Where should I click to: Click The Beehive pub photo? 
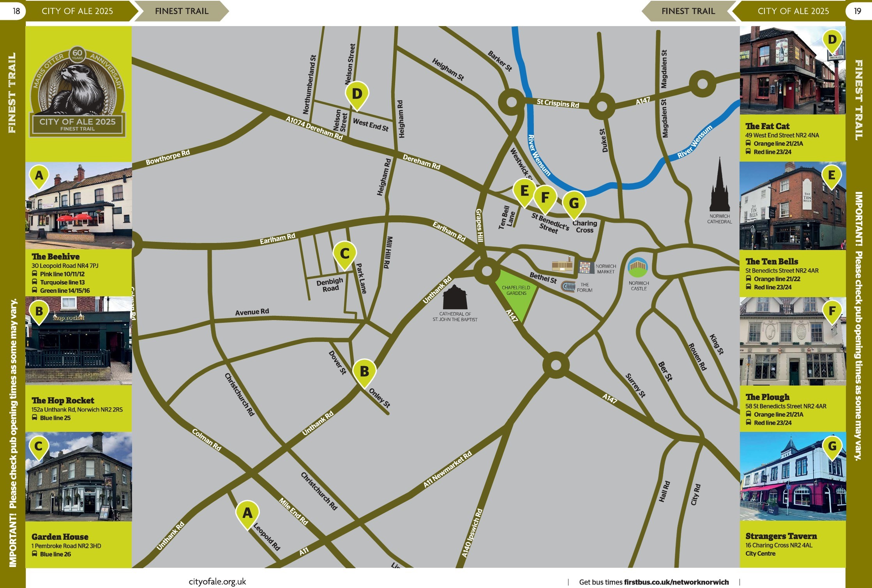click(79, 206)
